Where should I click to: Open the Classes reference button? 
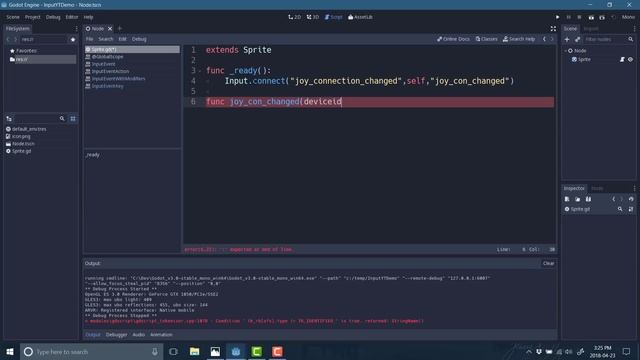(487, 39)
